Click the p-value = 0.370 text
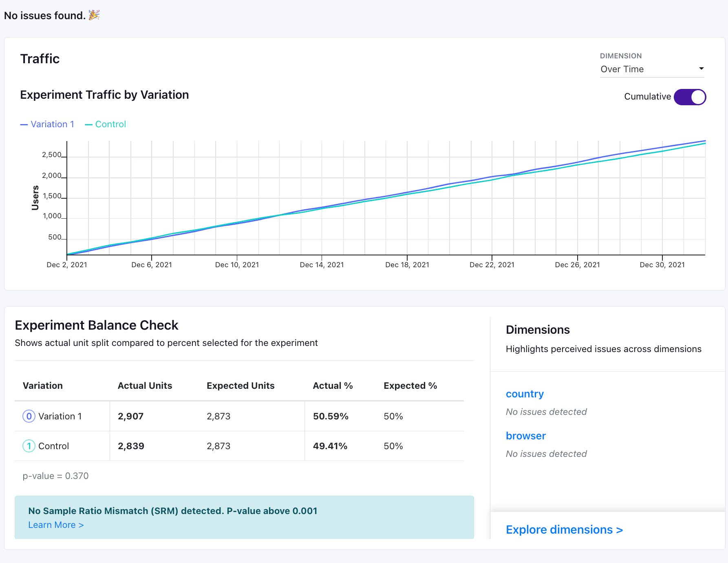The image size is (728, 563). click(x=55, y=476)
